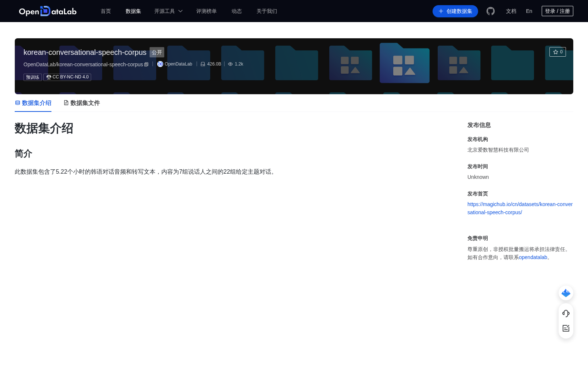
Task: Open customer support headset icon
Action: [566, 314]
